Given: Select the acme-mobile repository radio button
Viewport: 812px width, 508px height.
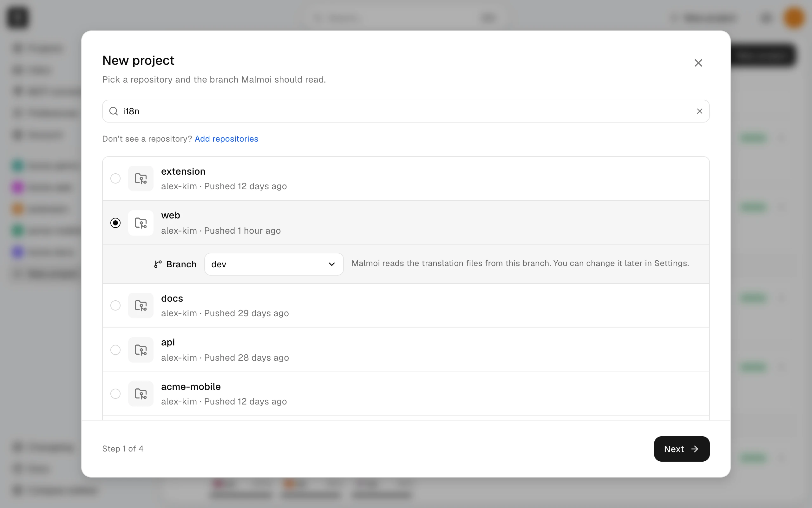Looking at the screenshot, I should pos(115,393).
